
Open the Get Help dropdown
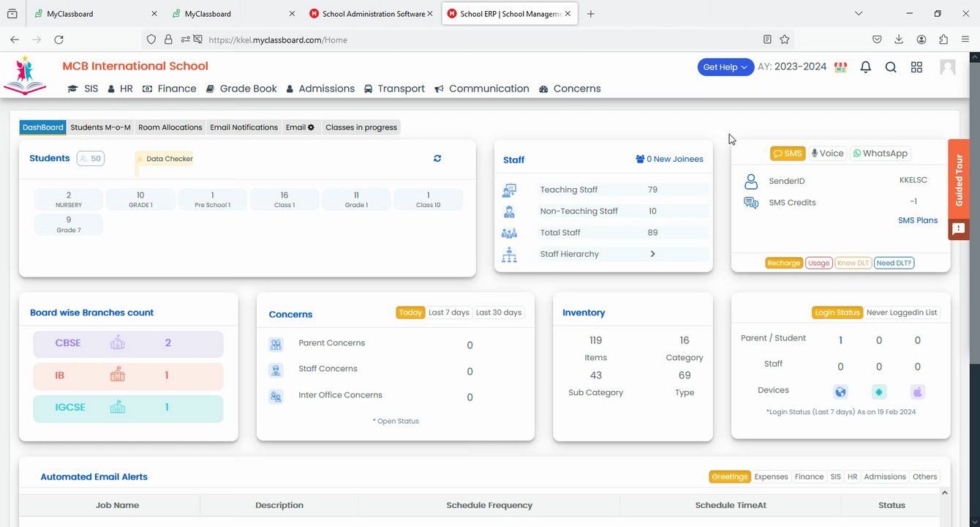click(x=725, y=67)
